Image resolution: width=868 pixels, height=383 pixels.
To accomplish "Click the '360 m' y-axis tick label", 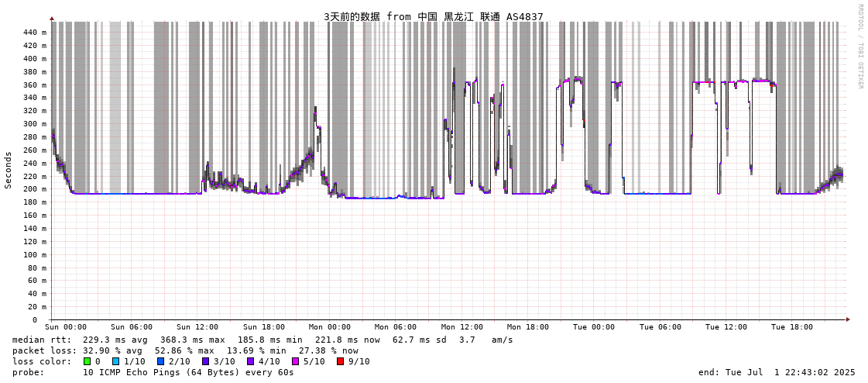I will [35, 85].
